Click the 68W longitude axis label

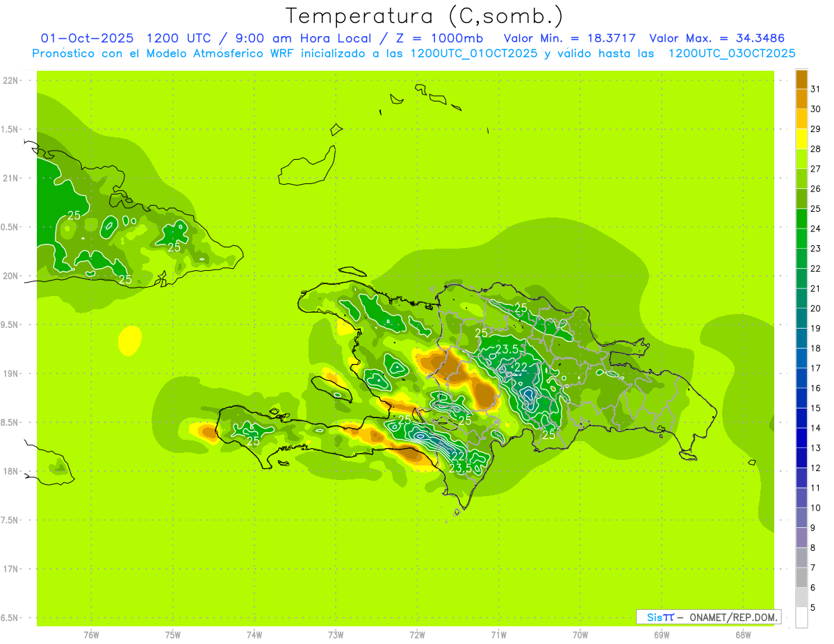tap(742, 634)
